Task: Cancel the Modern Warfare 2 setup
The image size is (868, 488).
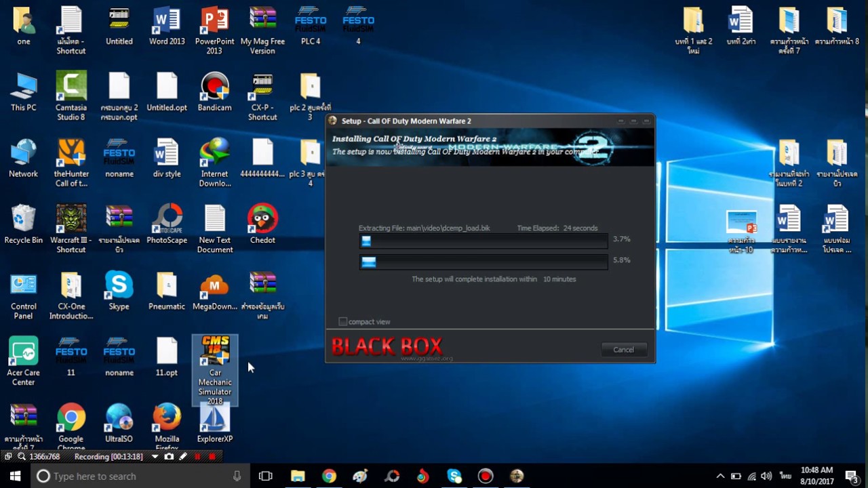Action: 623,350
